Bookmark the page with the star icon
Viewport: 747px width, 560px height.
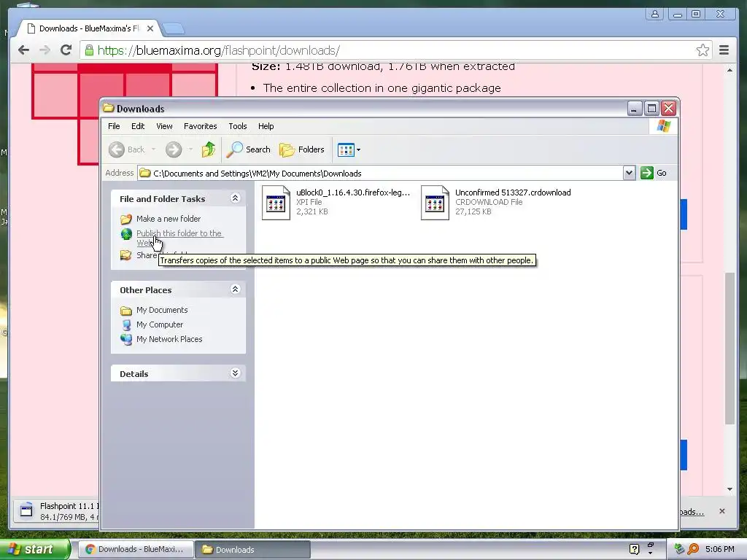703,50
